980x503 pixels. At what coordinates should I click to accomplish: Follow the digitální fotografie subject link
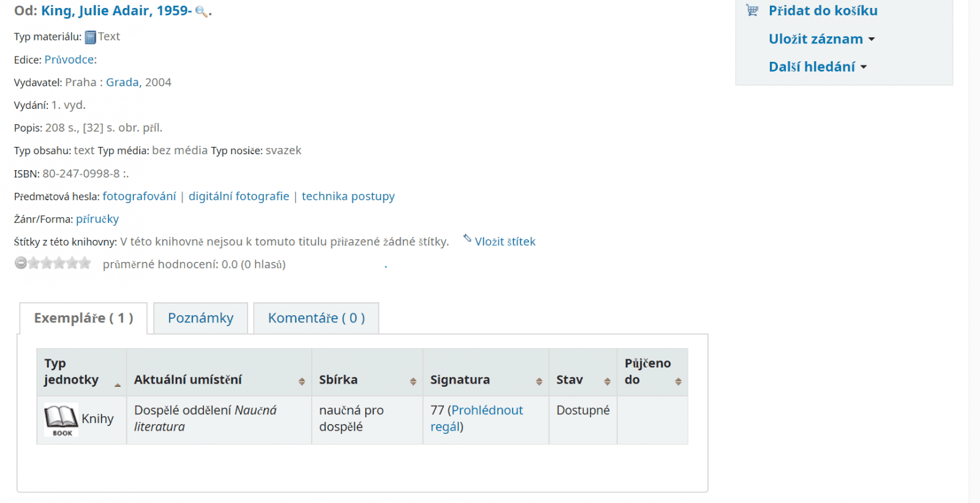239,196
